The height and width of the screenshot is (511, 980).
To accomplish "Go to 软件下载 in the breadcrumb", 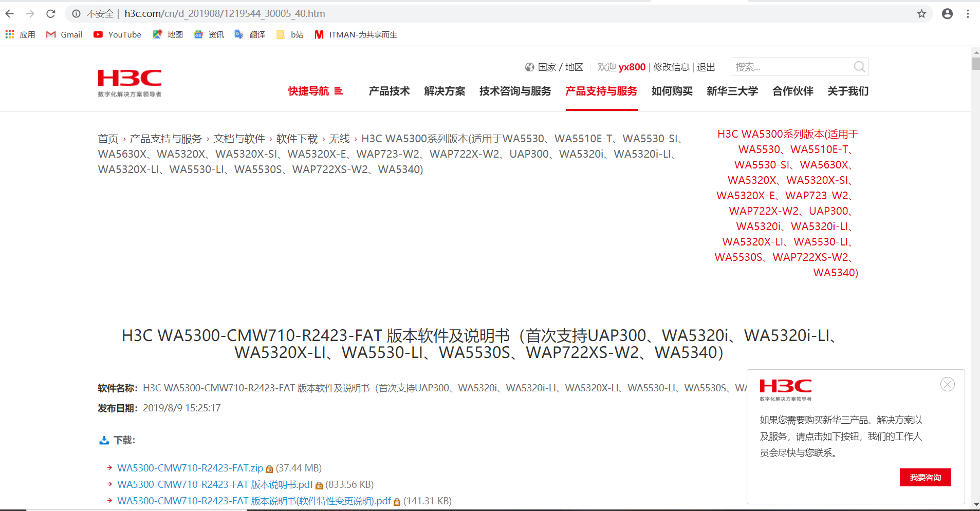I will point(297,139).
